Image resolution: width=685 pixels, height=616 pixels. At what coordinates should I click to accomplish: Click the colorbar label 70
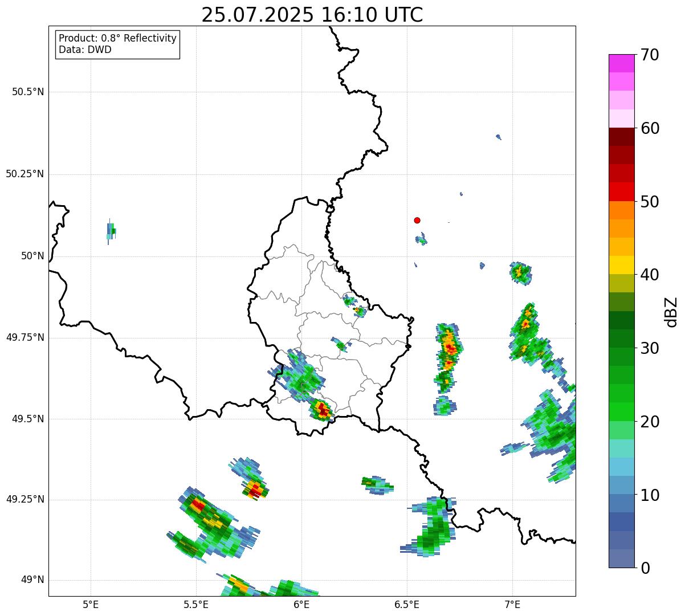[x=650, y=55]
